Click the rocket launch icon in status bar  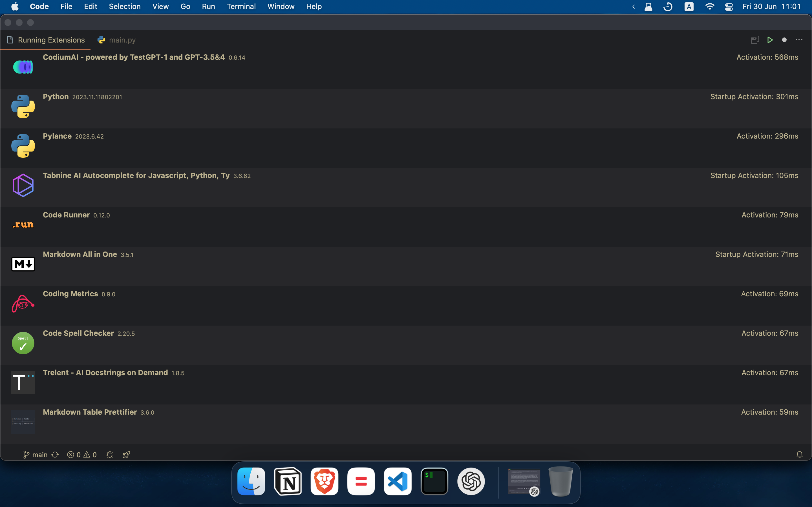(x=126, y=454)
